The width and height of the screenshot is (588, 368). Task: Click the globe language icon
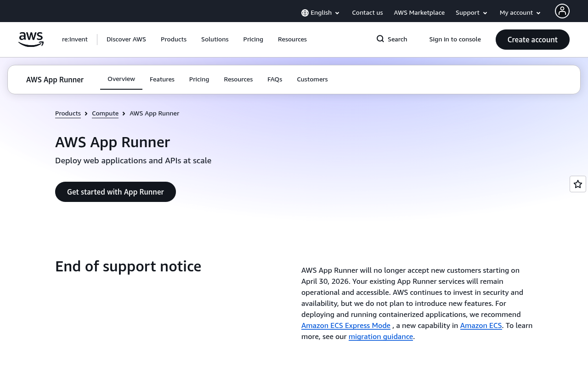coord(305,13)
